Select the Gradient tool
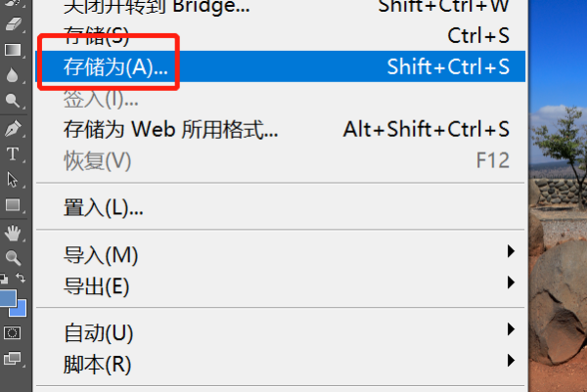Screen dimensions: 587x392 tap(13, 50)
